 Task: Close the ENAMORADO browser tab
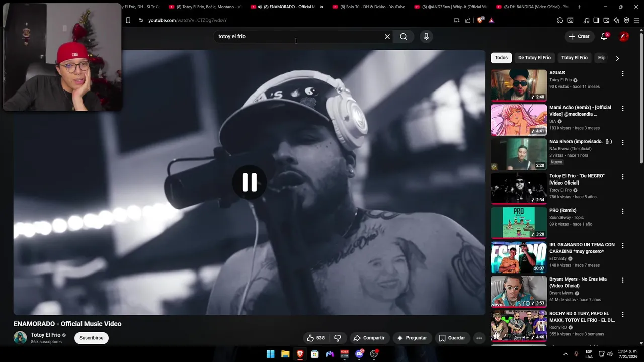[x=321, y=7]
